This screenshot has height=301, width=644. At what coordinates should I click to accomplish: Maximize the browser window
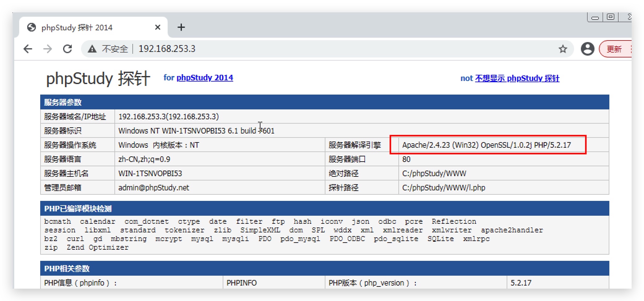[x=610, y=17]
